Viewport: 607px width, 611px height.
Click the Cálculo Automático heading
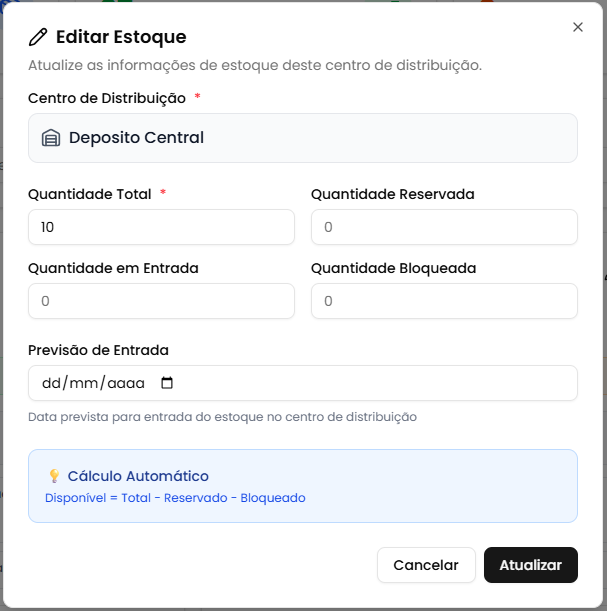tap(138, 476)
